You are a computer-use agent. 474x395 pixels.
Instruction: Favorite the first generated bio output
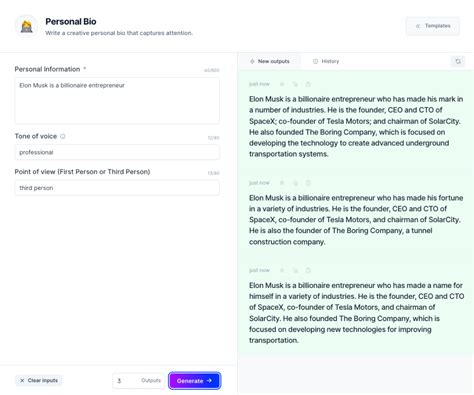point(282,84)
